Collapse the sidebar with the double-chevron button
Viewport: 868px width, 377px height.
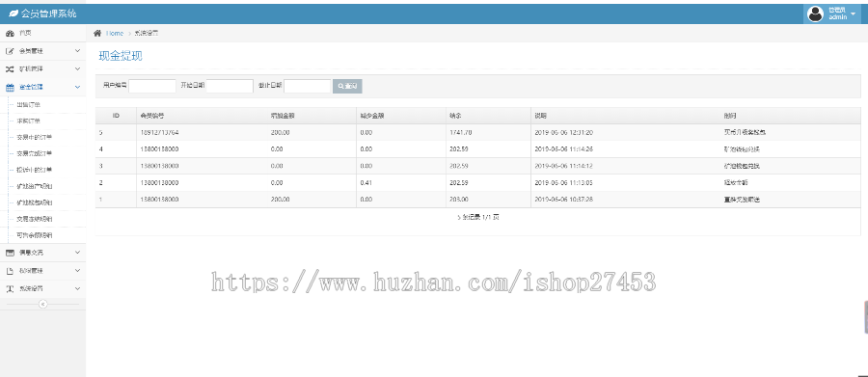click(43, 304)
